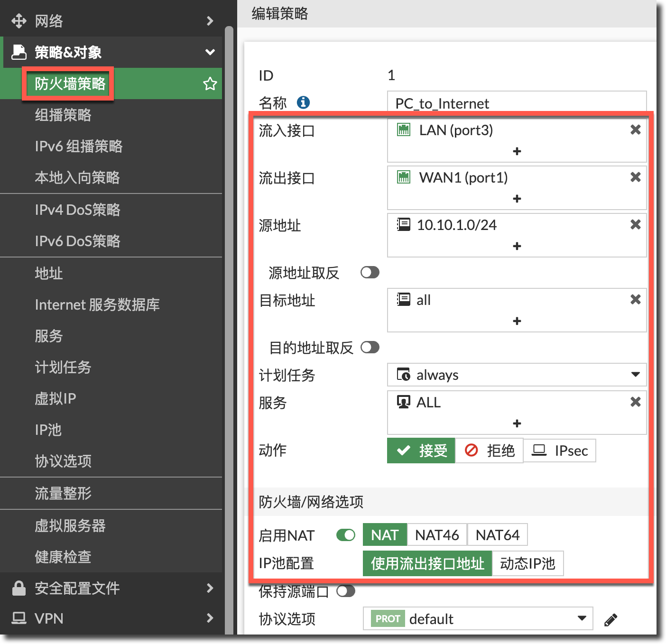Remove LAN (port3) from 流入接口

click(x=635, y=130)
